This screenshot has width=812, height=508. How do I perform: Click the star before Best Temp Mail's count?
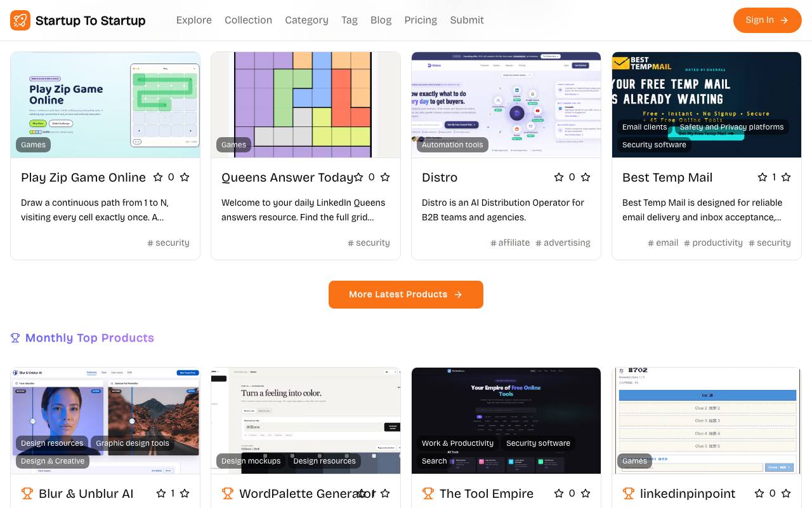click(x=763, y=177)
